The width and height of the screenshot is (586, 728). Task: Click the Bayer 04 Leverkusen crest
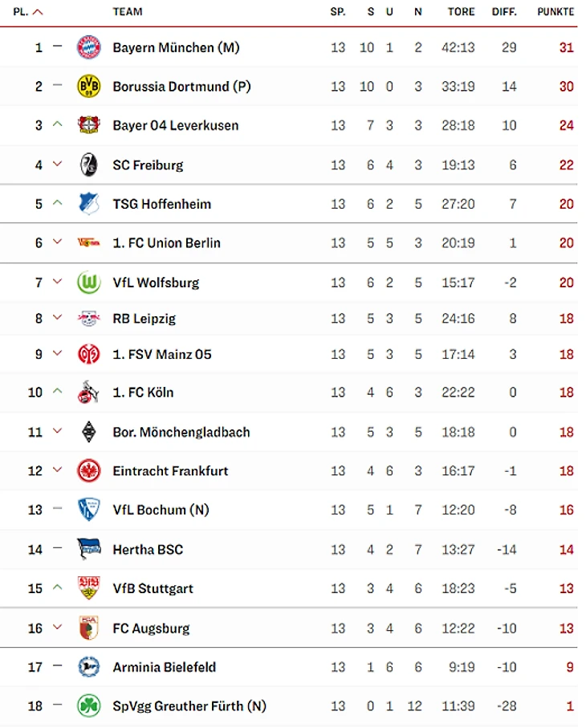click(88, 125)
